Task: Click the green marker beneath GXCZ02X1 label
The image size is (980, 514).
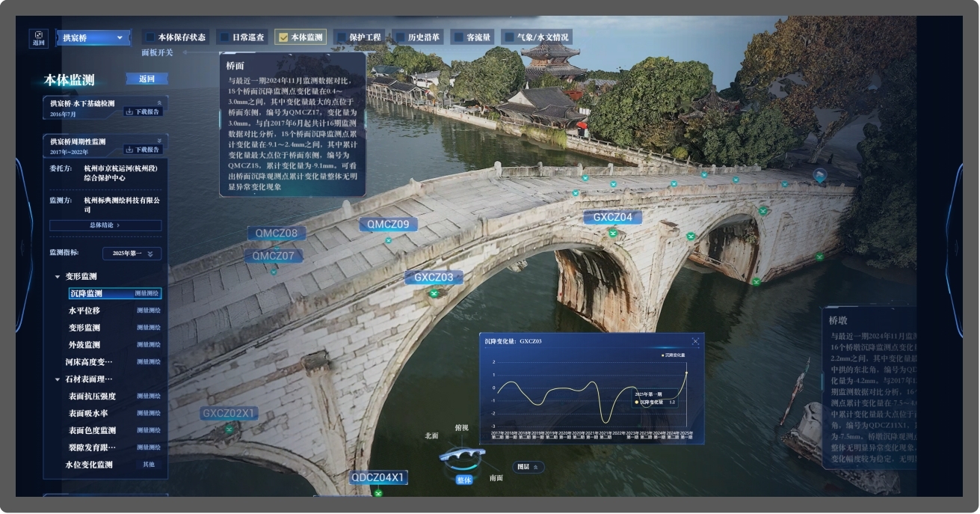Action: click(229, 429)
